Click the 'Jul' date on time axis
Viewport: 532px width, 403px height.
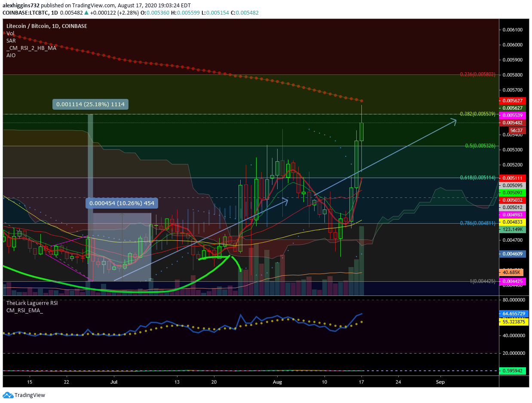114,382
